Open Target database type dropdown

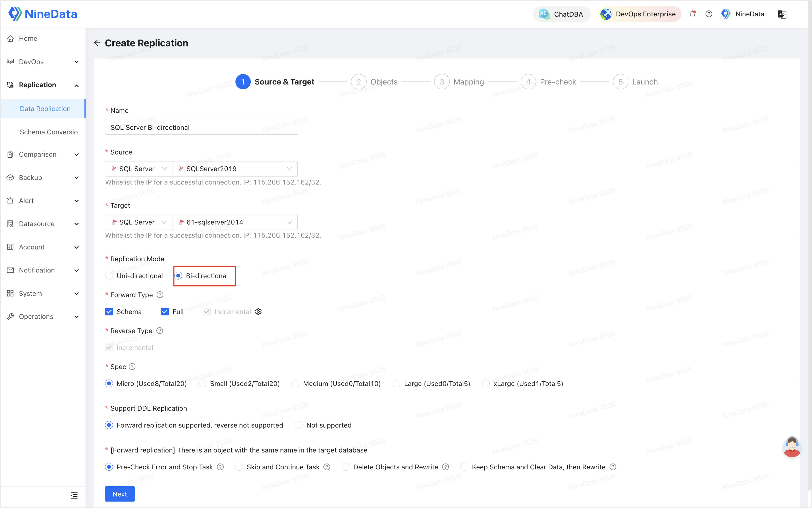coord(139,222)
